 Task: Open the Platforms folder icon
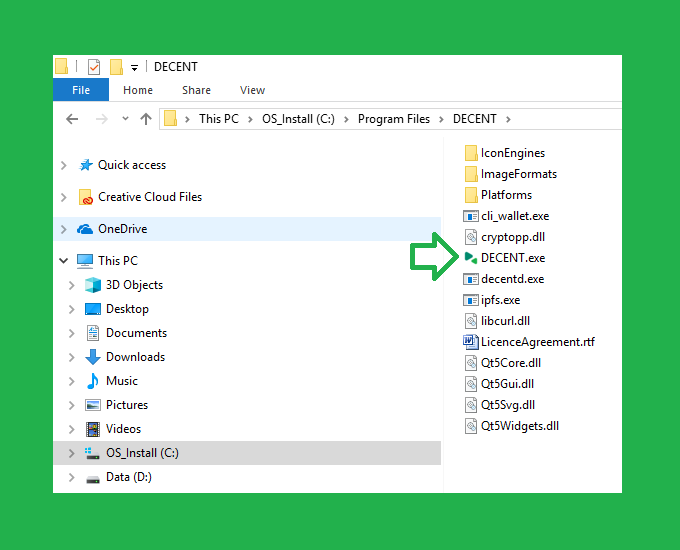click(471, 195)
